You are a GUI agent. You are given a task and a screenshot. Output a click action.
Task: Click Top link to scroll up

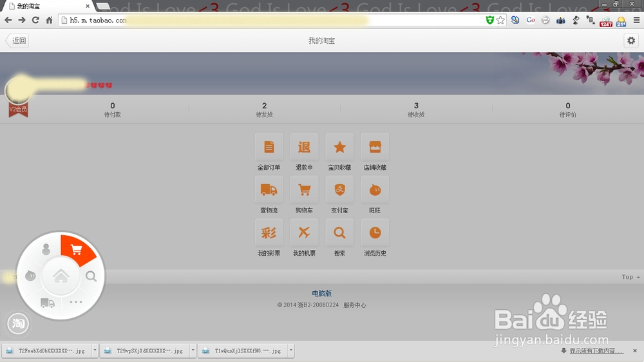pos(630,277)
